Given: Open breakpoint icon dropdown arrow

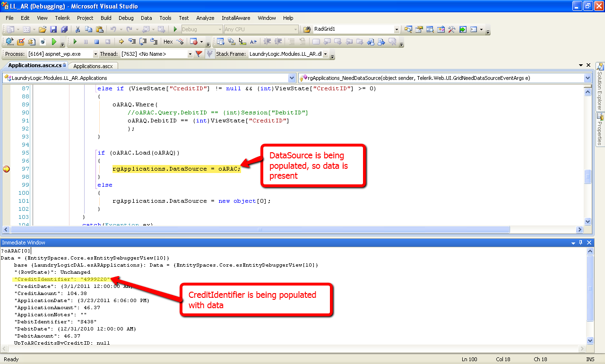Looking at the screenshot, I should pos(202,42).
